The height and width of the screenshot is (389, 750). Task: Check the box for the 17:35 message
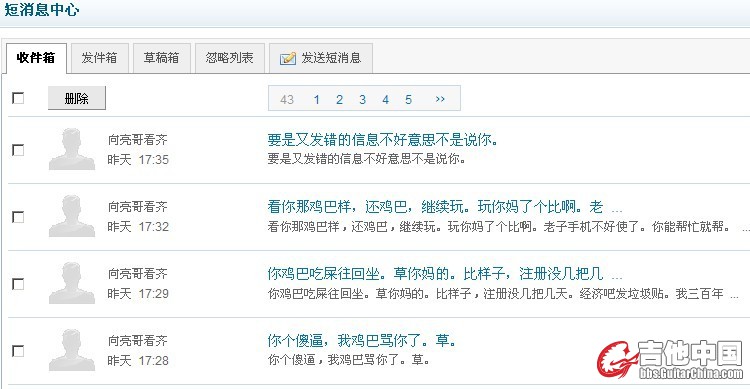pos(18,150)
